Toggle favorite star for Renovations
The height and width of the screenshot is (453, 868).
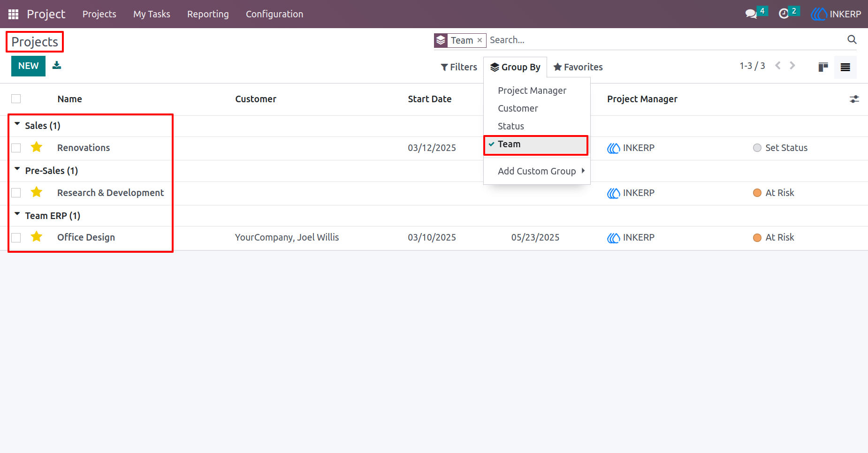(x=37, y=147)
